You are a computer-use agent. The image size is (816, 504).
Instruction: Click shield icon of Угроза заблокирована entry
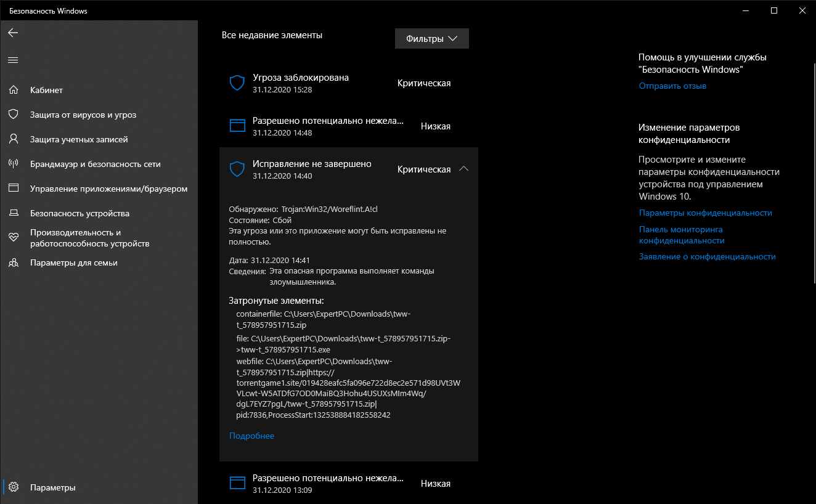coord(237,83)
